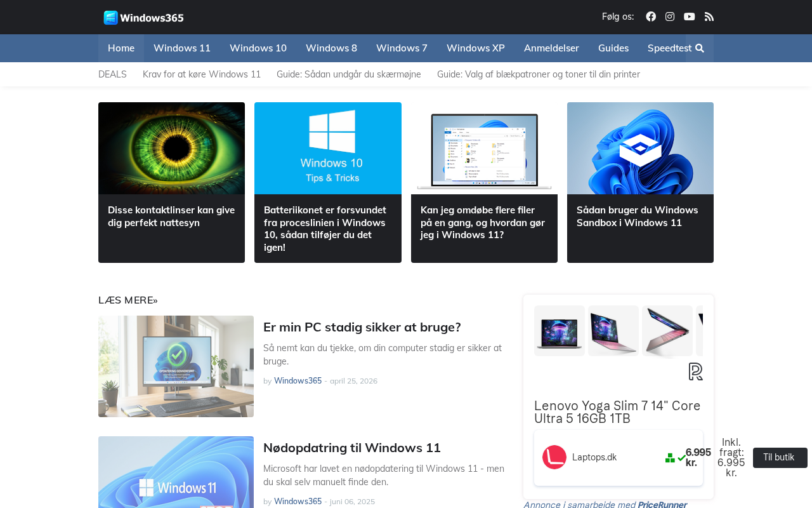Open the Facebook page icon

(651, 17)
